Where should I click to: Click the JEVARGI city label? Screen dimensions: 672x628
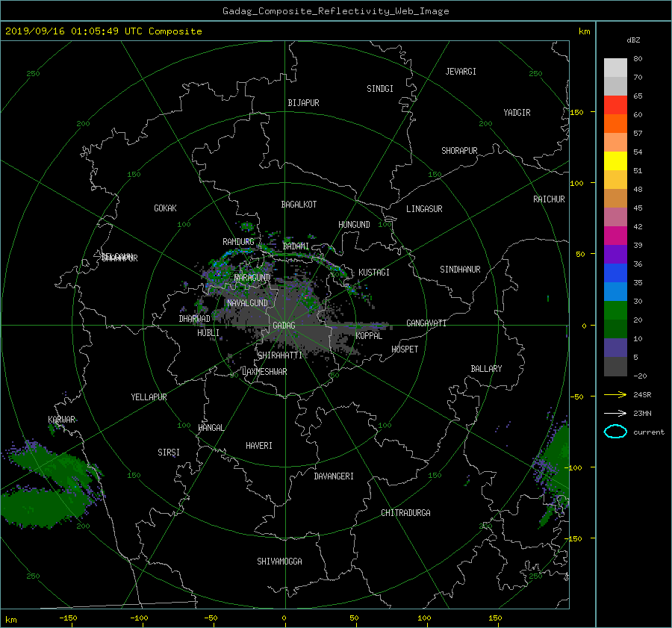click(461, 72)
